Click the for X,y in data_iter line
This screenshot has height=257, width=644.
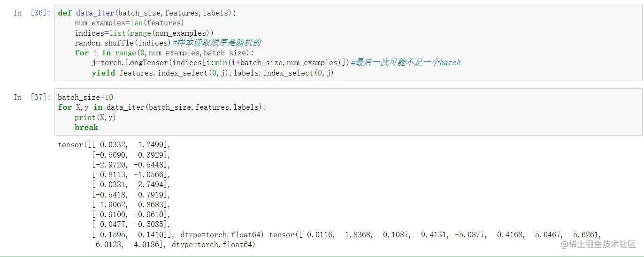[162, 107]
